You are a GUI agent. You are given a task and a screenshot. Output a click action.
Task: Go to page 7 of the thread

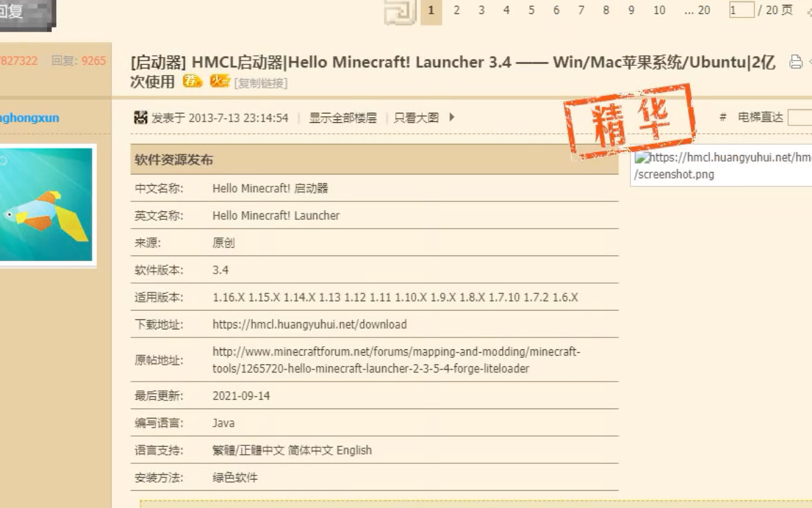point(581,11)
